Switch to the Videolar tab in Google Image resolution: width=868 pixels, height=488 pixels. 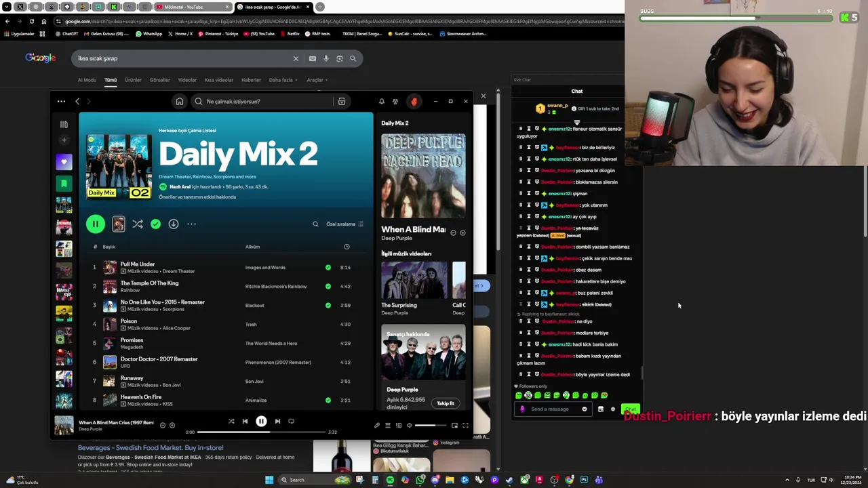point(187,80)
